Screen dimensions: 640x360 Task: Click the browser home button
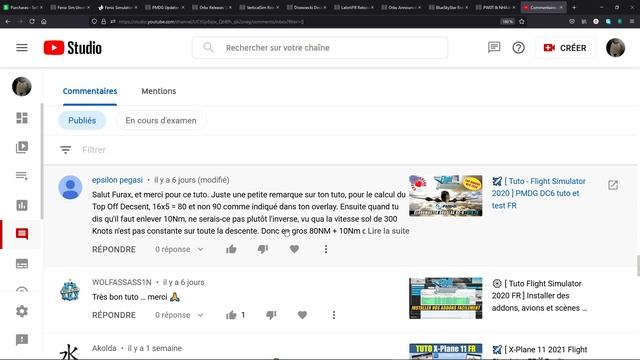[44, 21]
